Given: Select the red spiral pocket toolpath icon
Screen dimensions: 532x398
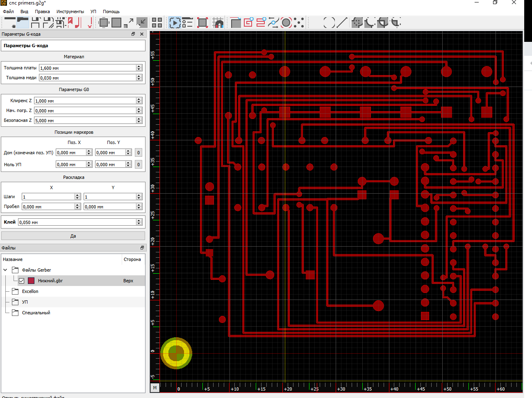Looking at the screenshot, I should point(248,23).
